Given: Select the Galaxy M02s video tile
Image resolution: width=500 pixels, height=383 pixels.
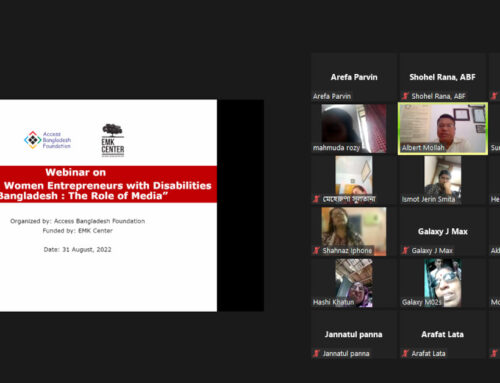Looking at the screenshot, I should pos(443,283).
